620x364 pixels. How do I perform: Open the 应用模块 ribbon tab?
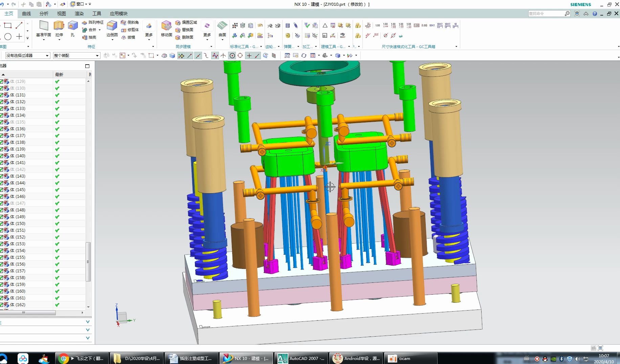click(118, 14)
